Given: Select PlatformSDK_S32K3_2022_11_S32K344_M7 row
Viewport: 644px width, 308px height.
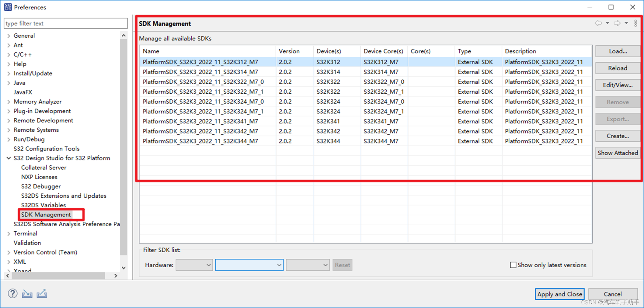Looking at the screenshot, I should [x=366, y=141].
